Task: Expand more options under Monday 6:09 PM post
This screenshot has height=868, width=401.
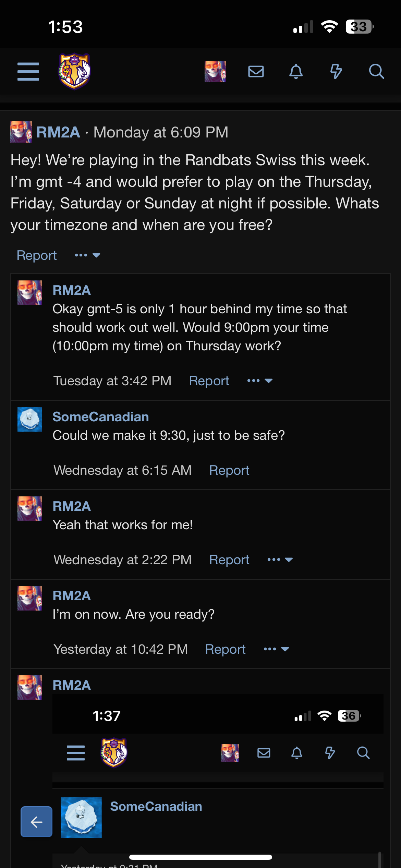Action: tap(87, 255)
